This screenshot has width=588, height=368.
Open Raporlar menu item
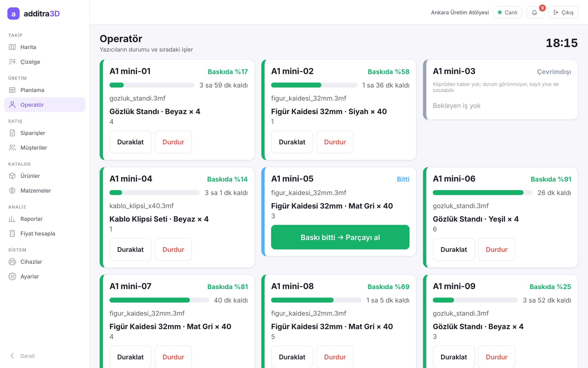coord(45,219)
